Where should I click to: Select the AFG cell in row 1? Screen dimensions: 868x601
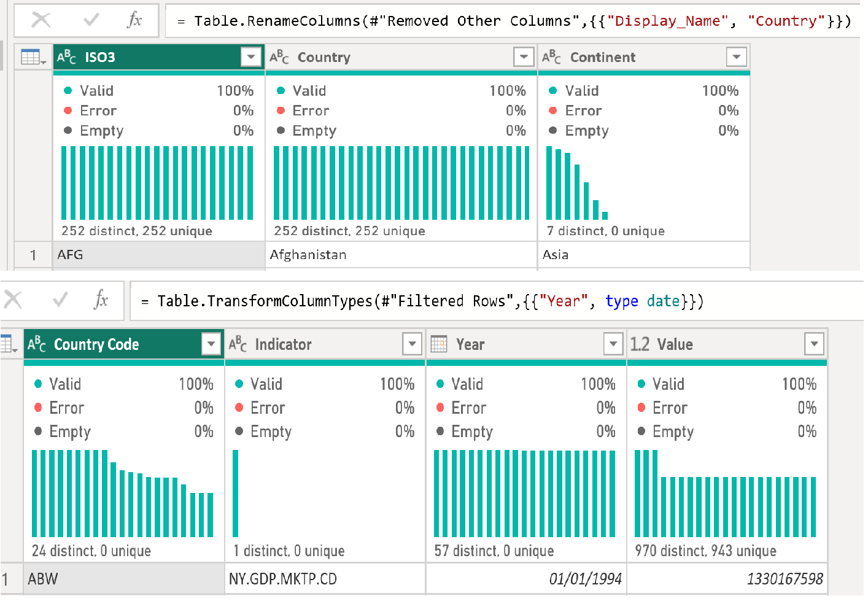159,255
